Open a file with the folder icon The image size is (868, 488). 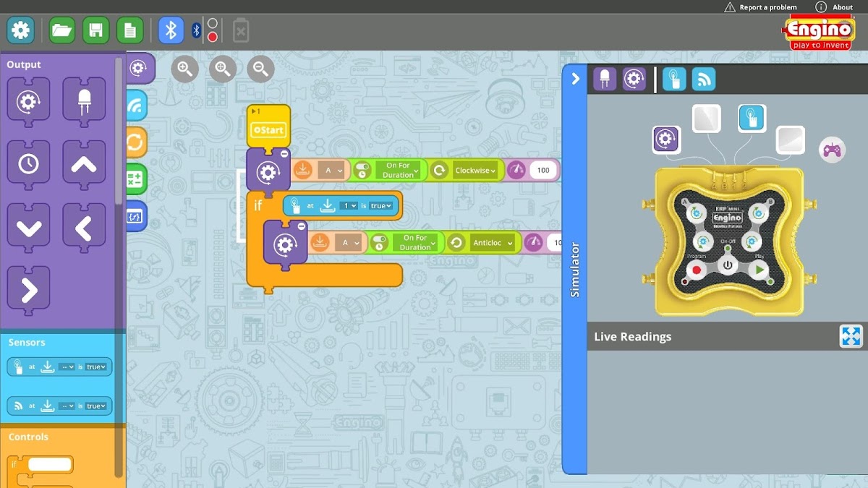click(62, 30)
